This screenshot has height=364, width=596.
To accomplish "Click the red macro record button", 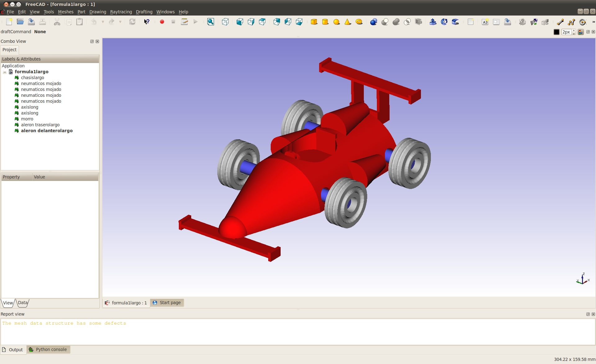I will pos(162,22).
